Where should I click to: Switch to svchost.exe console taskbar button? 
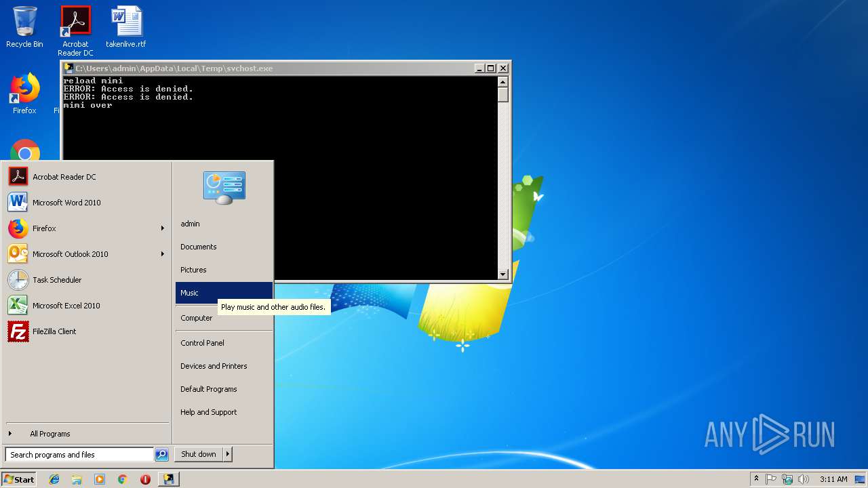coord(168,479)
